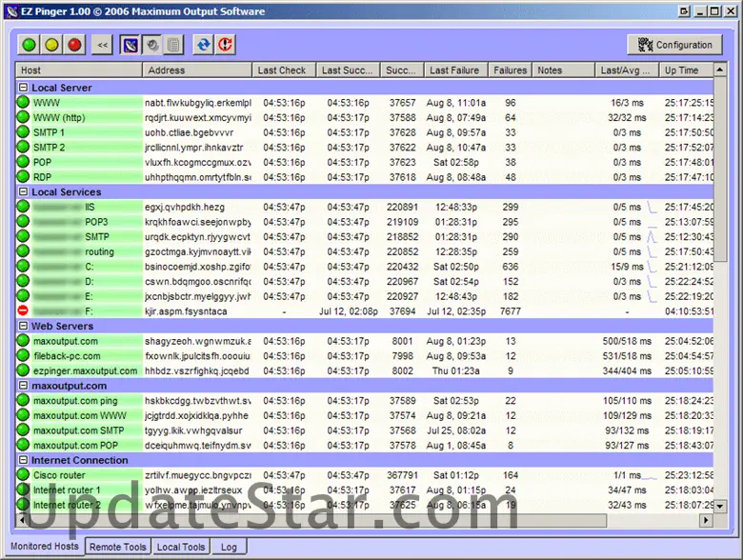Toggle the document log icon
This screenshot has height=560, width=743.
(173, 45)
